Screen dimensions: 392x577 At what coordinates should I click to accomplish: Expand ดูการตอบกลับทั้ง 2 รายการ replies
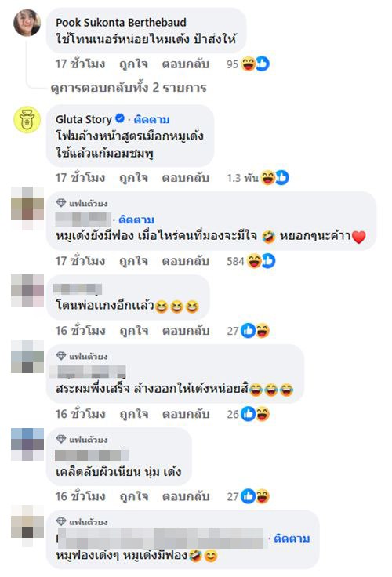[x=129, y=88]
